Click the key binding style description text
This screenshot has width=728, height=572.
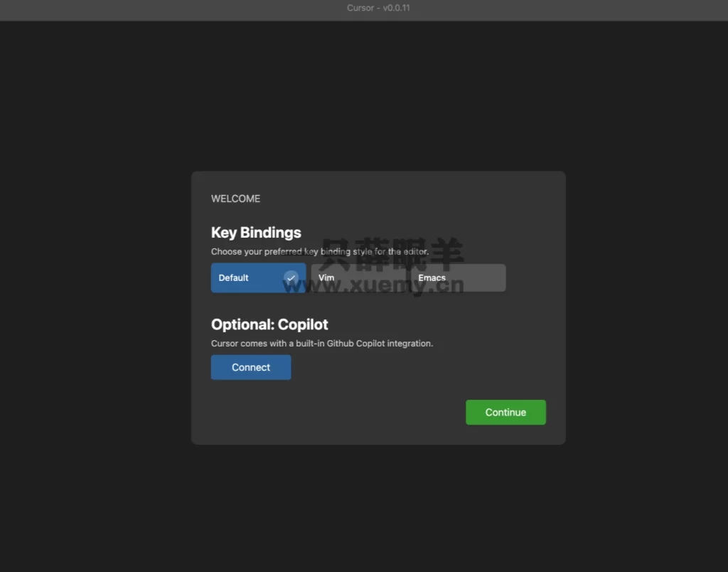[320, 251]
